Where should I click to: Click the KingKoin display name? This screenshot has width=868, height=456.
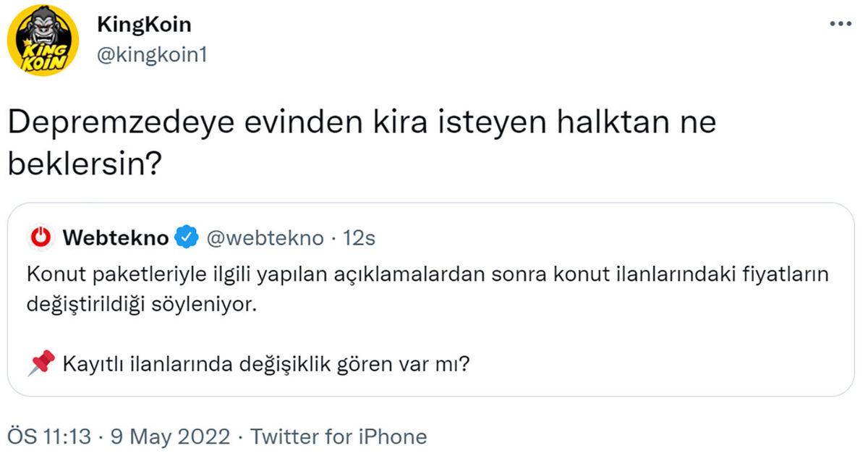143,24
